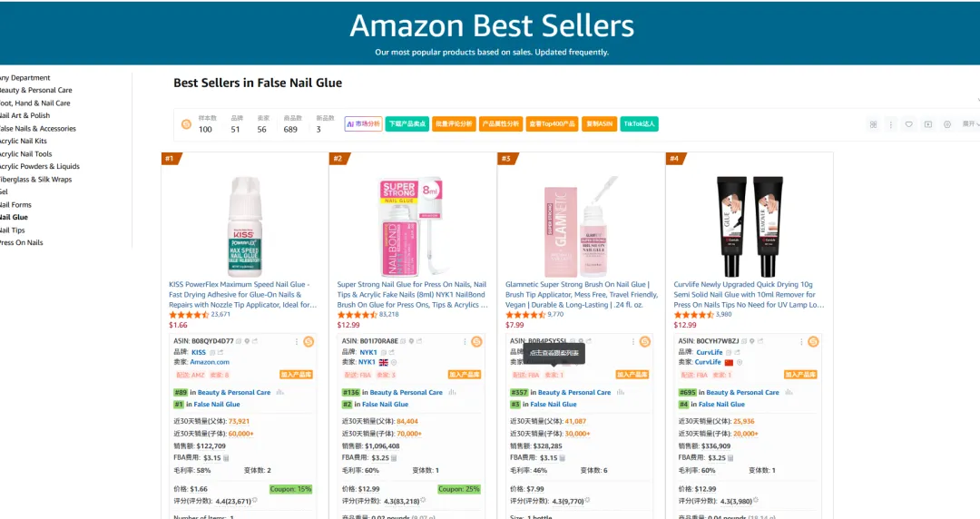The width and height of the screenshot is (980, 519).
Task: Open the Press On Nails category
Action: pyautogui.click(x=21, y=242)
